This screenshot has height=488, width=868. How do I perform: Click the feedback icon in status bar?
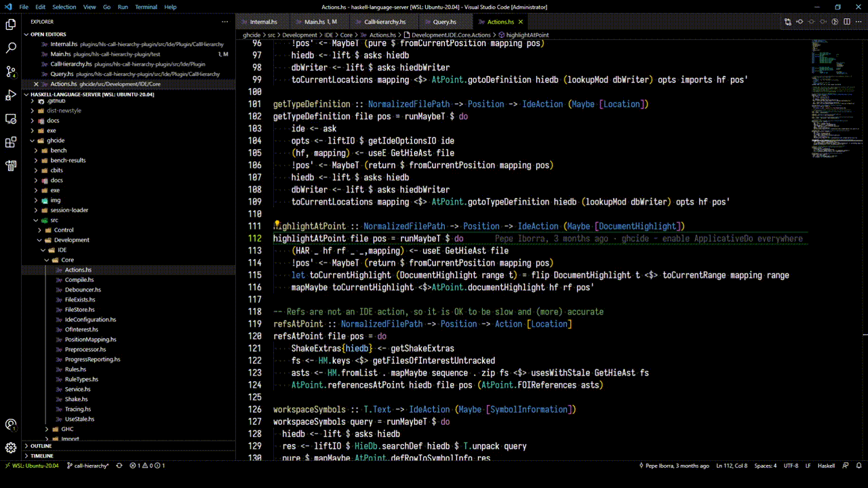pyautogui.click(x=845, y=466)
